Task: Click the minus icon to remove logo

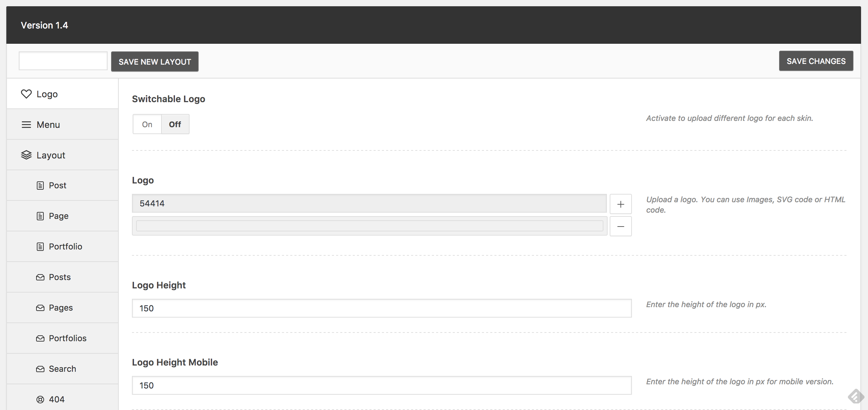Action: pyautogui.click(x=620, y=226)
